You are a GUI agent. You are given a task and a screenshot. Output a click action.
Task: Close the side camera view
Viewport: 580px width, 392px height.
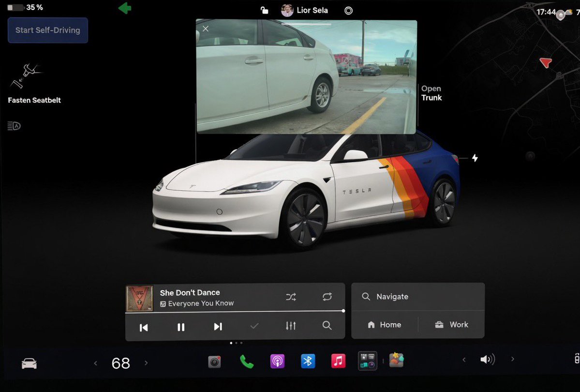206,29
